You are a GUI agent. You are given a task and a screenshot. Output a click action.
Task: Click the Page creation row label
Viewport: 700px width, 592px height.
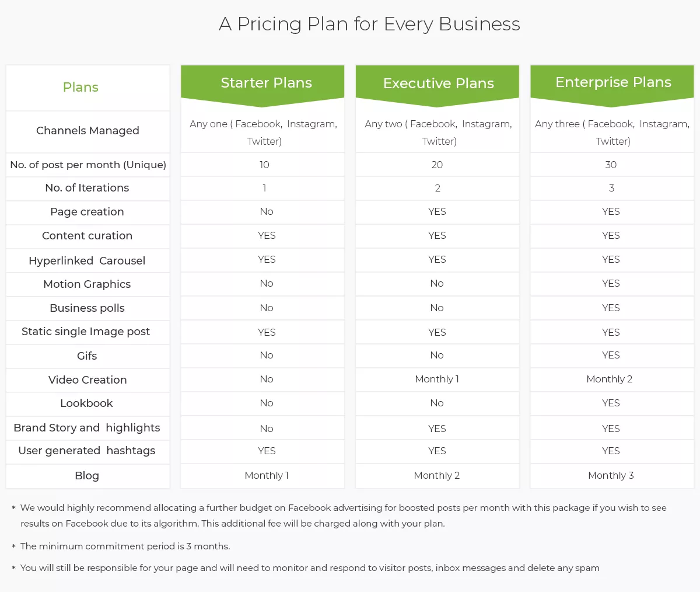(x=87, y=212)
